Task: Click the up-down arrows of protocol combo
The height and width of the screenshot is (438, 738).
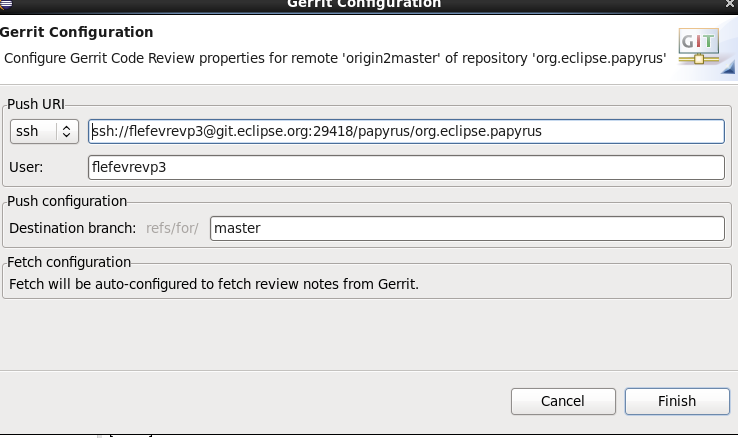Action: pyautogui.click(x=66, y=131)
